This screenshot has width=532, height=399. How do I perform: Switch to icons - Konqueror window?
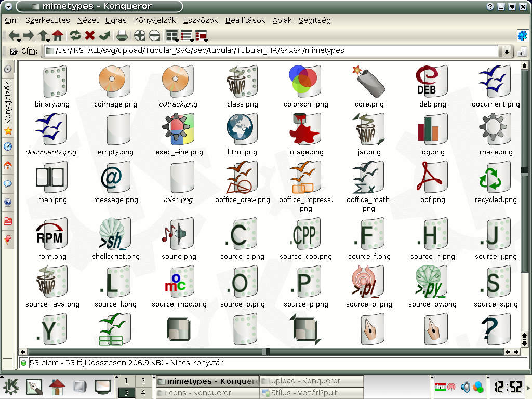coord(208,393)
